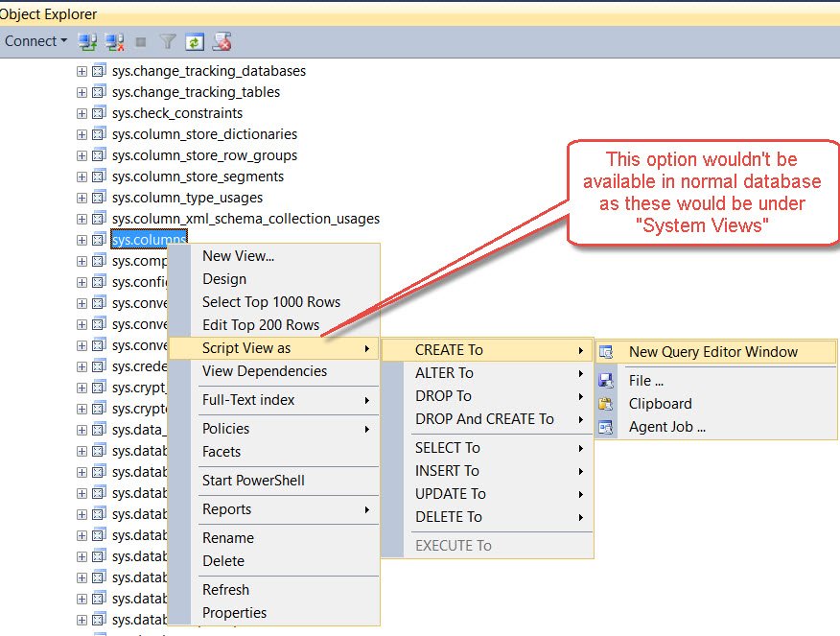Choose New Query Editor Window
Image resolution: width=840 pixels, height=636 pixels.
pos(715,352)
